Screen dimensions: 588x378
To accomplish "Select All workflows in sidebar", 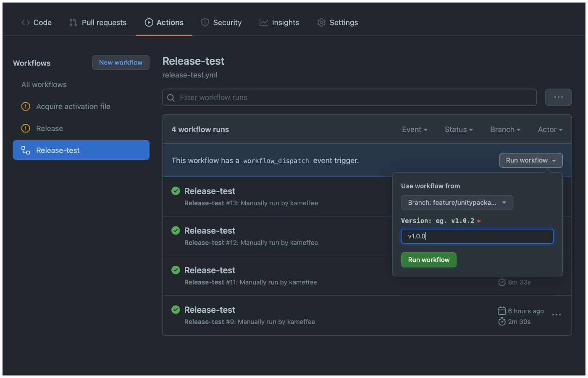I will click(x=44, y=85).
